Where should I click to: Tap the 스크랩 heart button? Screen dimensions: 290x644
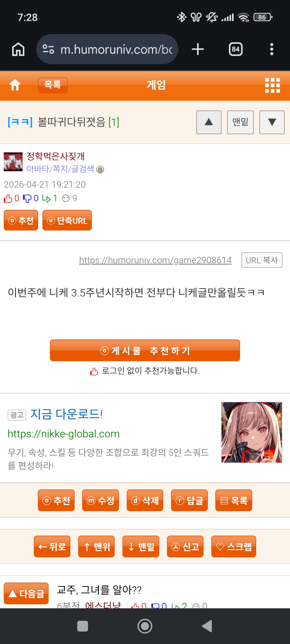click(x=234, y=547)
